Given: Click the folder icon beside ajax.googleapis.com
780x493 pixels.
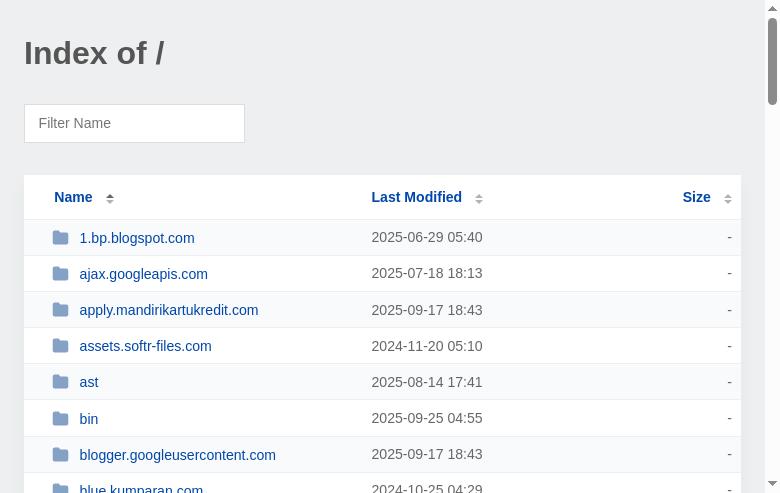Looking at the screenshot, I should (60, 274).
